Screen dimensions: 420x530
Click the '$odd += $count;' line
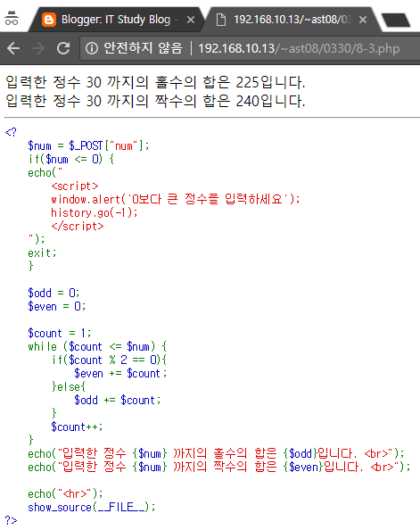(118, 400)
